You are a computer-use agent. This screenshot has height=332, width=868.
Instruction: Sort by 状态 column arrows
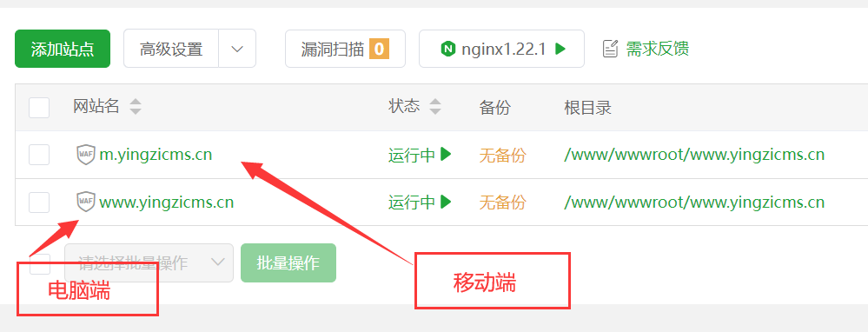[x=435, y=106]
